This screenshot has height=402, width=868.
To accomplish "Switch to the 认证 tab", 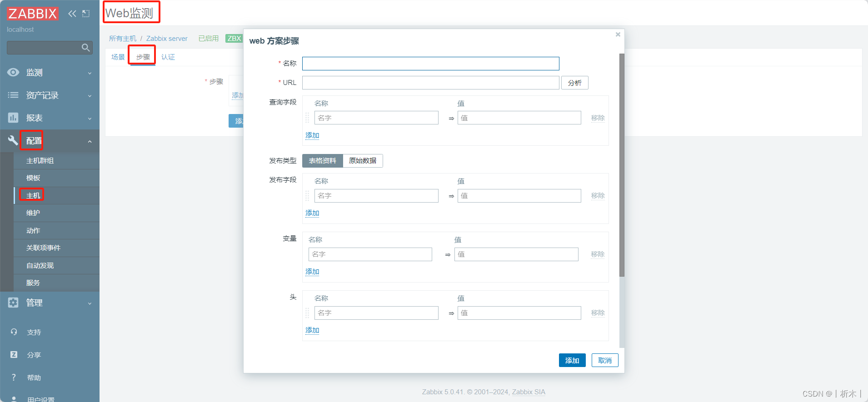I will (x=168, y=57).
